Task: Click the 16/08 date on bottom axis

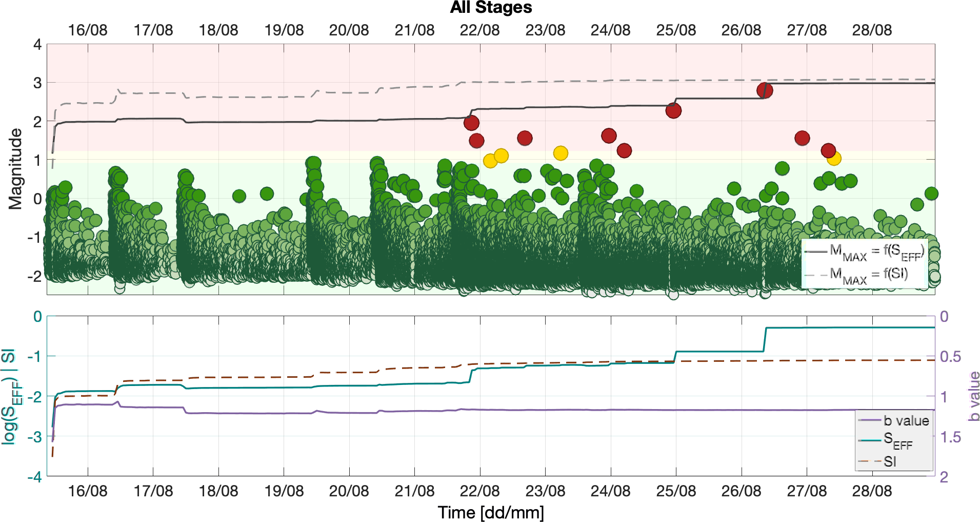Action: (88, 490)
